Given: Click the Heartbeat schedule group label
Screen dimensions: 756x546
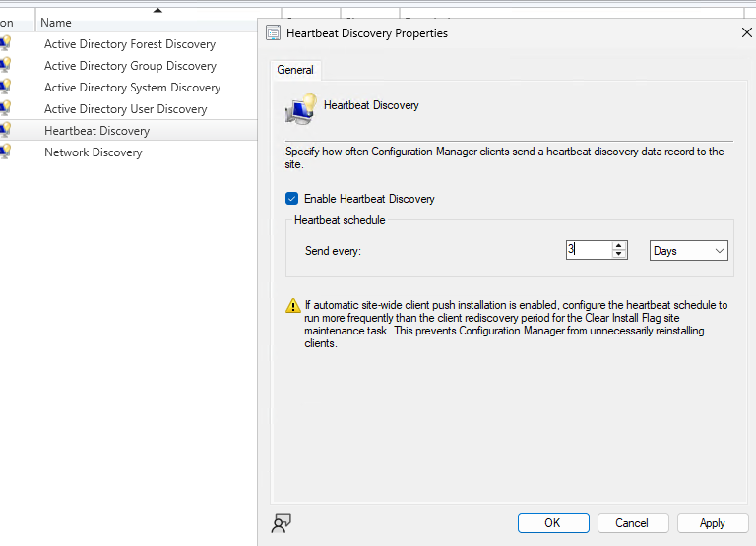Looking at the screenshot, I should (340, 220).
